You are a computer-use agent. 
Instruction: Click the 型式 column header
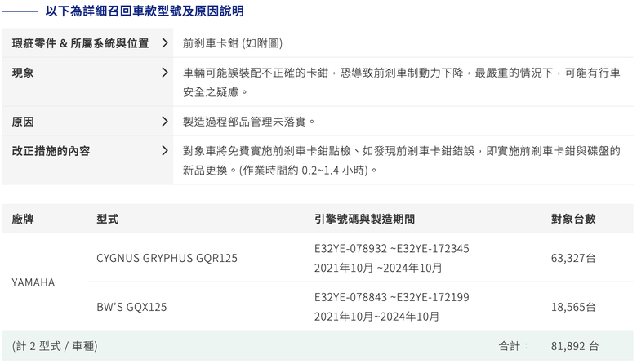[x=107, y=219]
